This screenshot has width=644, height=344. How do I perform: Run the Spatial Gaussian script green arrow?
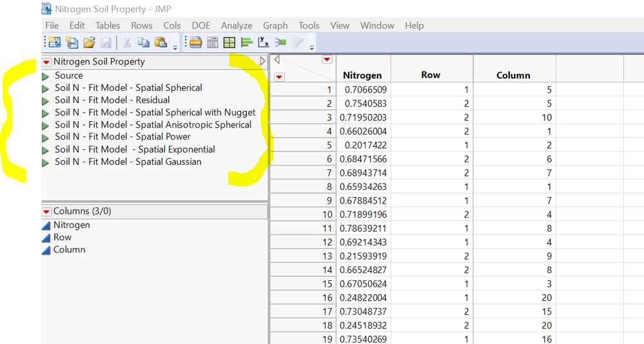pos(46,162)
